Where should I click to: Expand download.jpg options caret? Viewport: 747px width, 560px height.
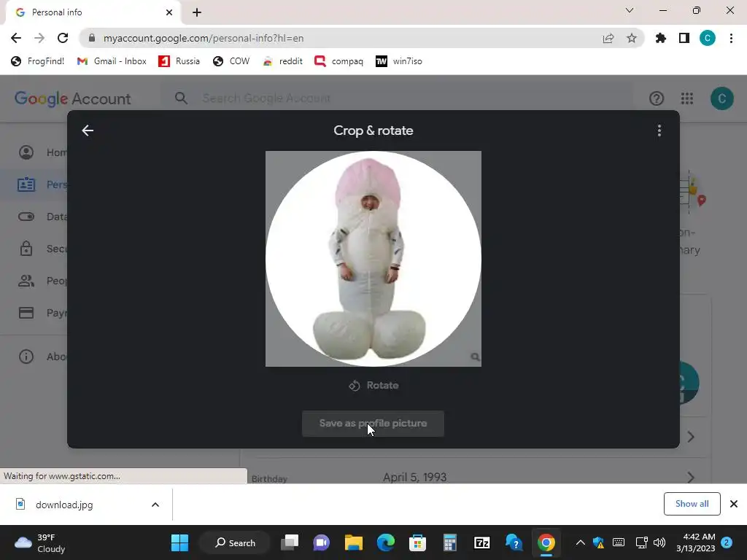(155, 505)
